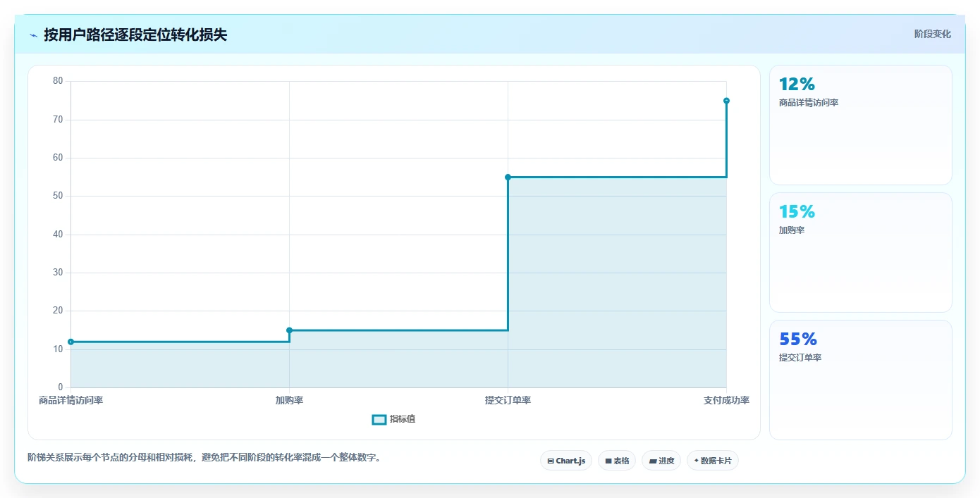Click the footnote text about 阶梯关系
Screen dimensions: 980x498
pos(206,457)
